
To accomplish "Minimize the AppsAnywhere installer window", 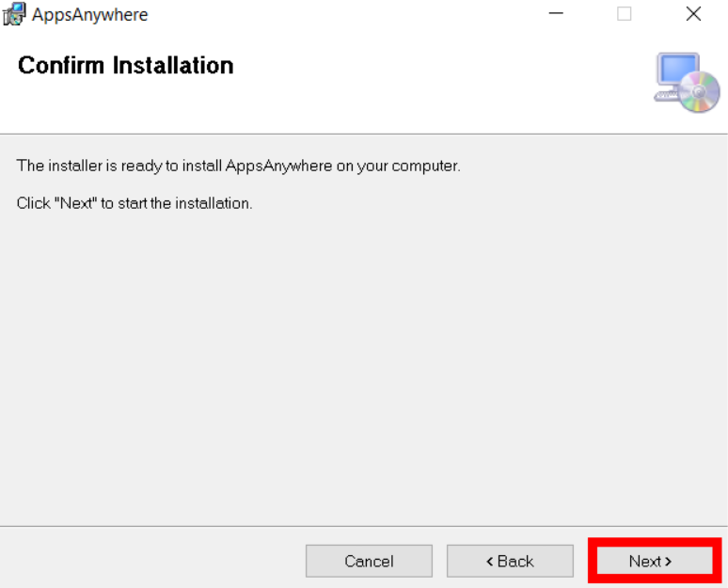I will (x=556, y=14).
